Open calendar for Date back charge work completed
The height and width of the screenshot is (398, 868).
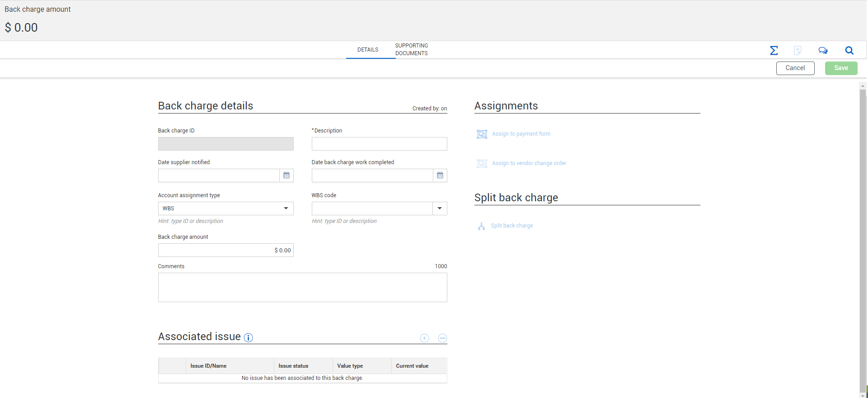coord(440,175)
